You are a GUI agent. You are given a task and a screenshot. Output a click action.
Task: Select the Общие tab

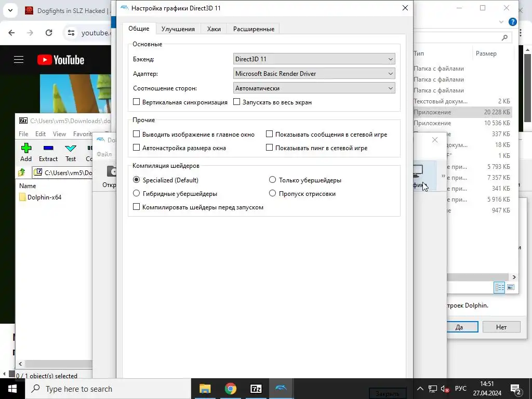coord(139,29)
